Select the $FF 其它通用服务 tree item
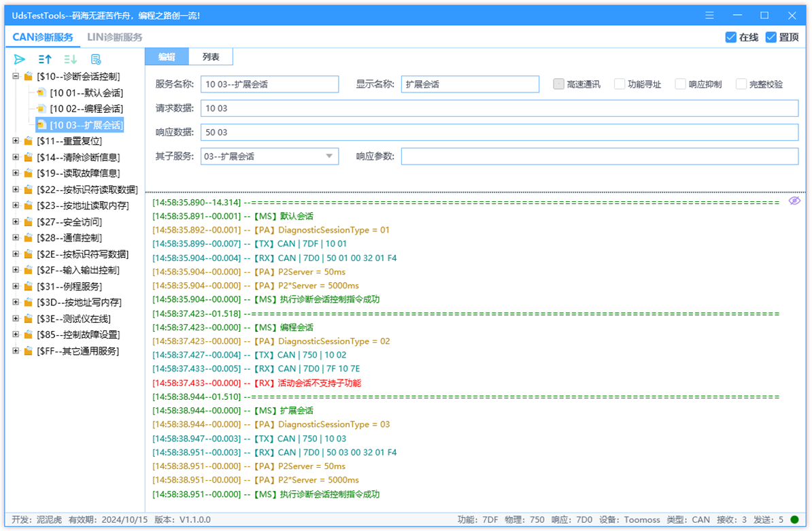Screen dimensions: 812x531 [78, 352]
